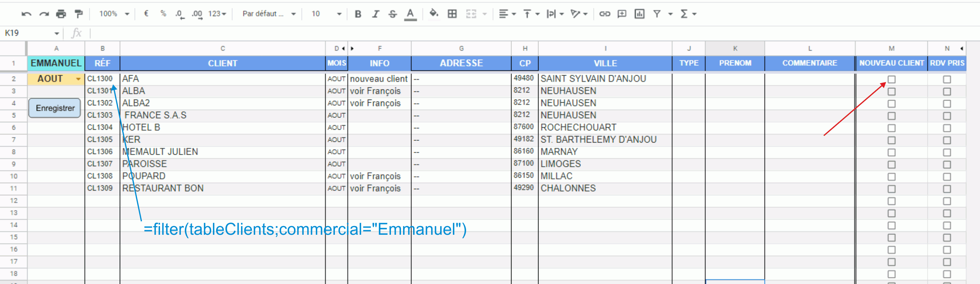
Task: Expand the filter views arrow
Action: (x=670, y=14)
